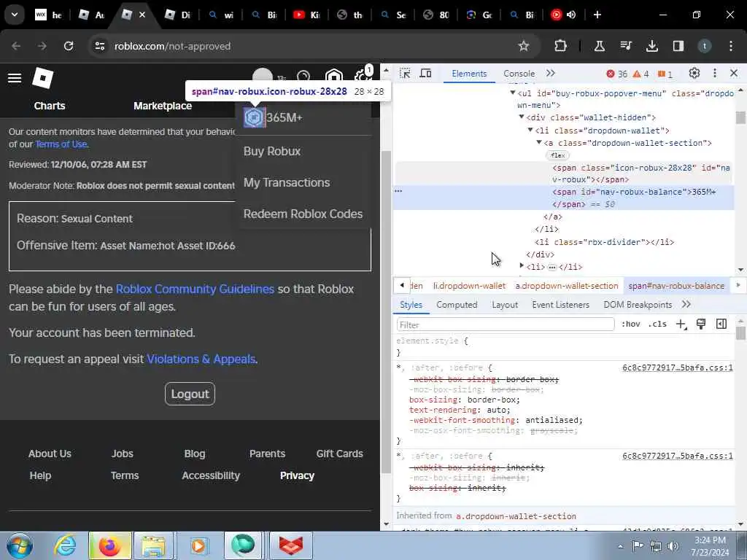
Task: Open the Computed pane tab
Action: [x=457, y=305]
